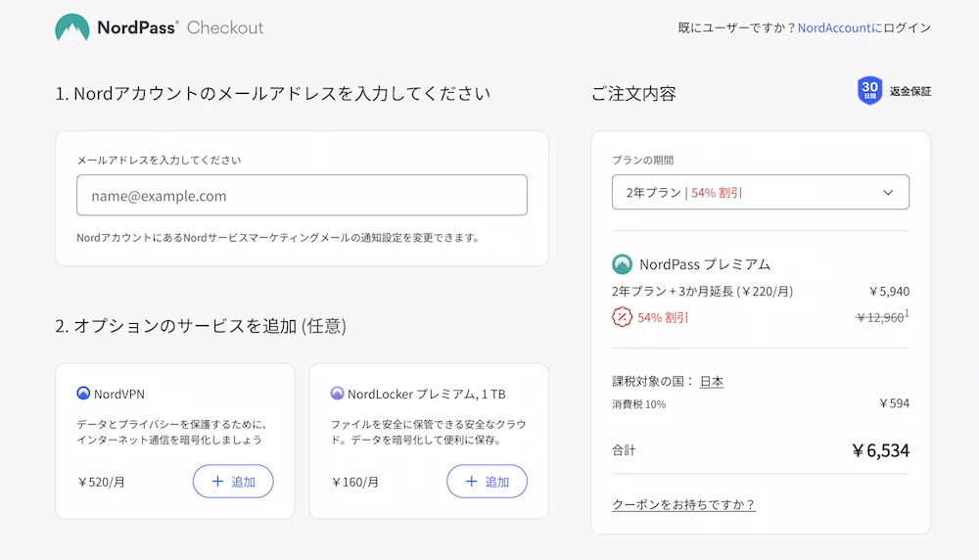Click the メールアドレスを入力してください field label
Screen dimensions: 979x560
[x=159, y=160]
